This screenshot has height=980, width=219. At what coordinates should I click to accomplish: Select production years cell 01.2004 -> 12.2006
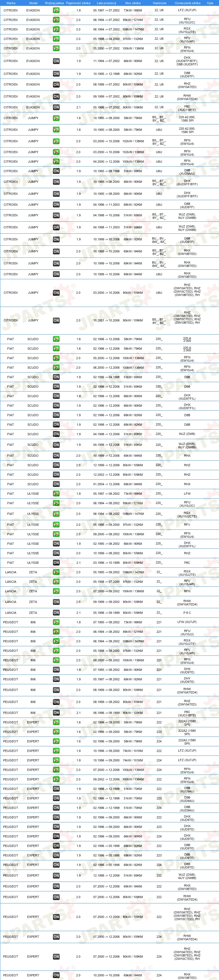click(x=106, y=484)
